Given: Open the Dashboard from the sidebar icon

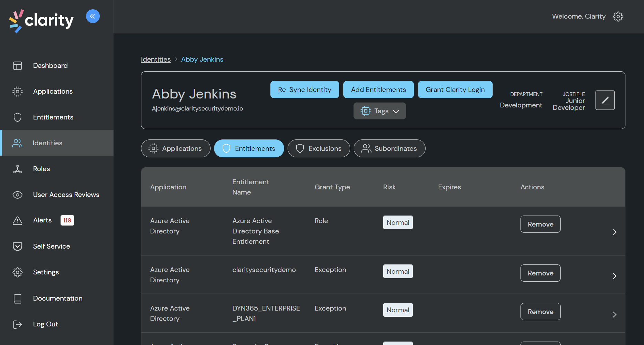Looking at the screenshot, I should (17, 65).
